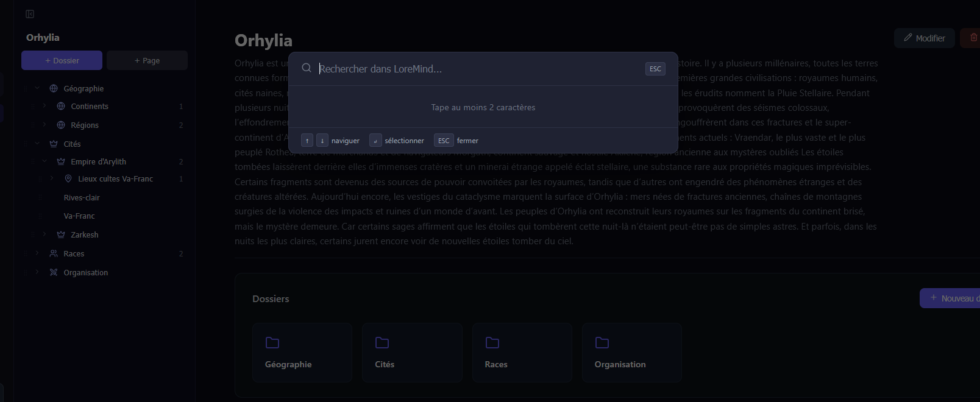980x402 pixels.
Task: Click the naviguer hint label
Action: [346, 141]
